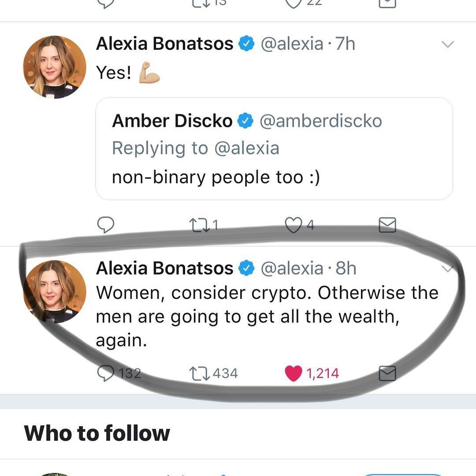This screenshot has width=476, height=476.
Task: Tap Alexia's profile photo on crypto tweet
Action: point(55,291)
